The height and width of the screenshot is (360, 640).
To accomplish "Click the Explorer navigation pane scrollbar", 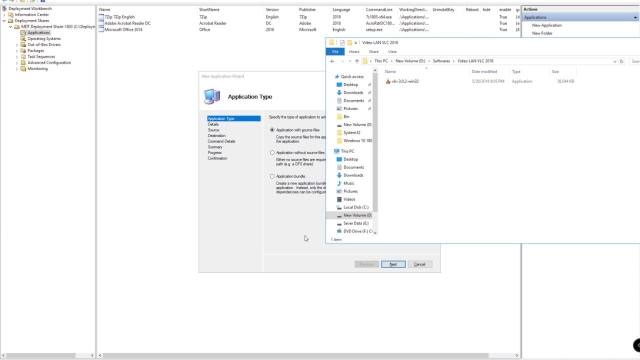I will click(x=375, y=143).
